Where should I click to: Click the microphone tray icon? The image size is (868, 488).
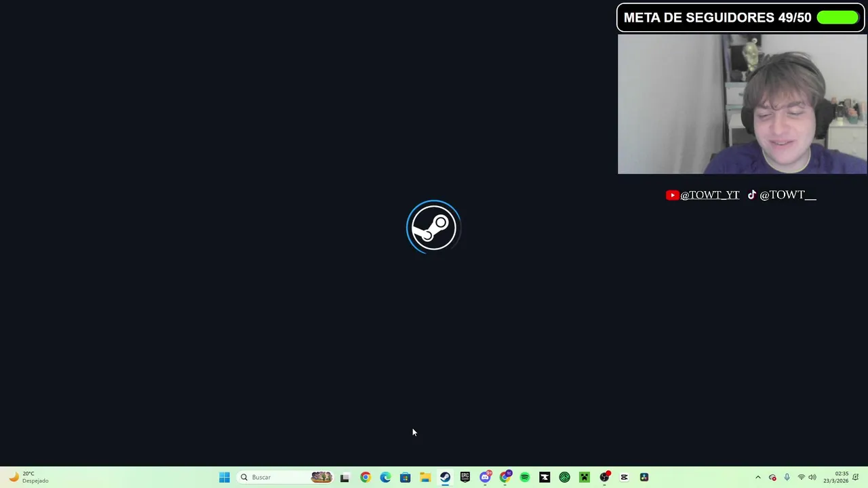pos(787,477)
